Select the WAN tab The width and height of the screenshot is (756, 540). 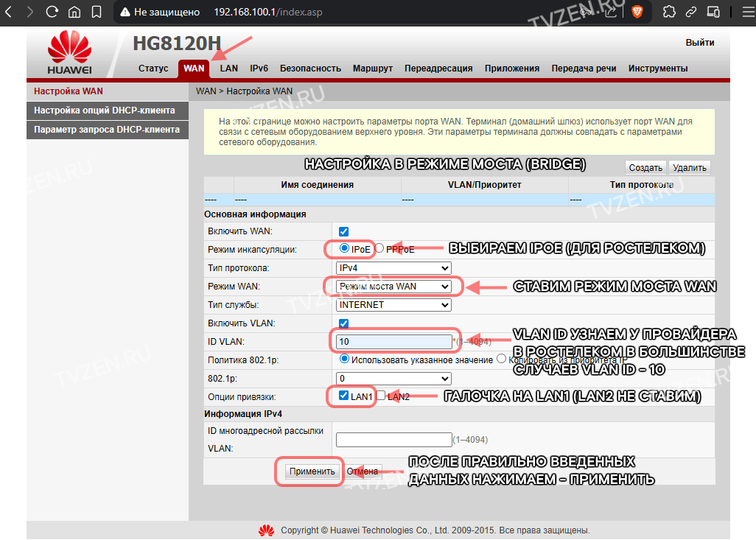tap(194, 69)
